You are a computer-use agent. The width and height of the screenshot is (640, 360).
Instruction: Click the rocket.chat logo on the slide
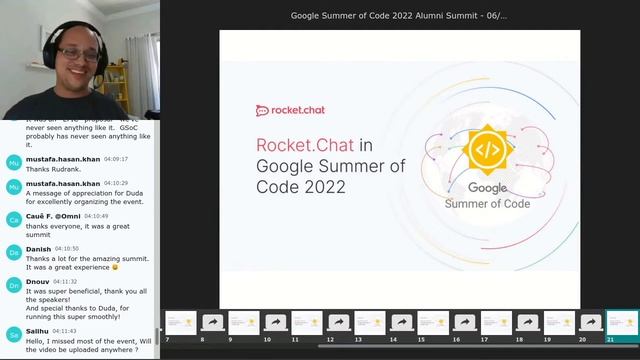click(290, 110)
